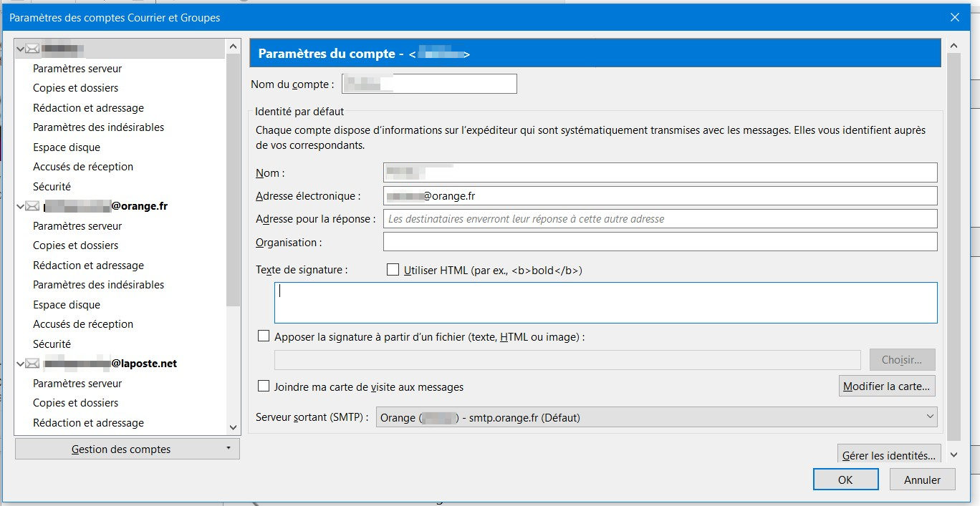
Task: Select Paramètres serveur under orange.fr
Action: (77, 226)
